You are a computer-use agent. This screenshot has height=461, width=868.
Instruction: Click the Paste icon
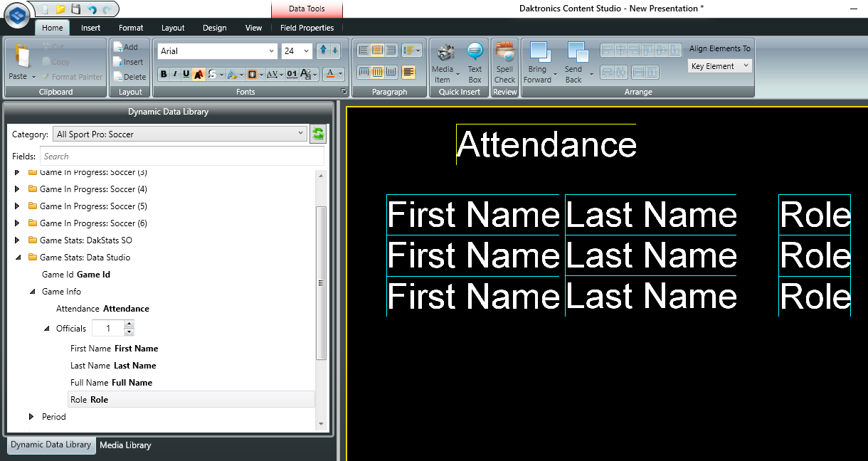[21, 56]
